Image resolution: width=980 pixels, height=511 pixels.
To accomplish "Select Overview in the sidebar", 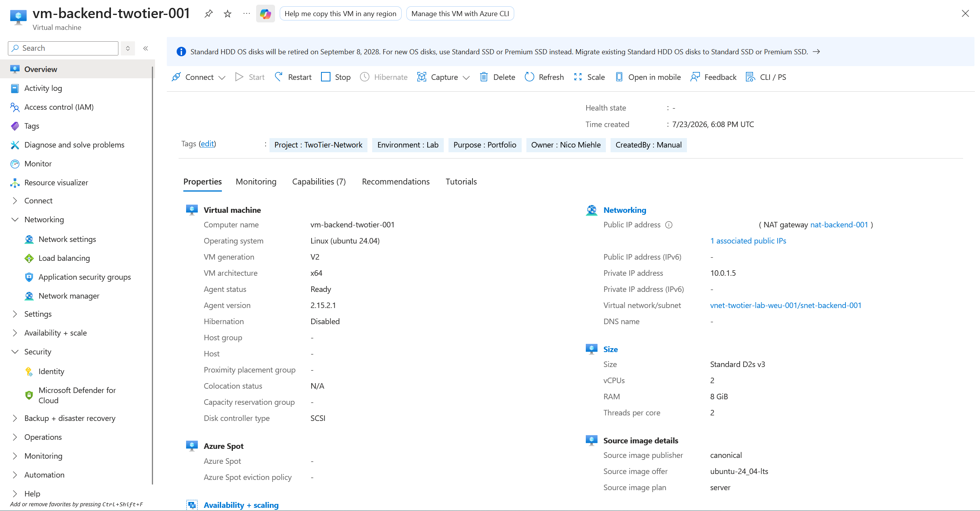I will coord(77,69).
